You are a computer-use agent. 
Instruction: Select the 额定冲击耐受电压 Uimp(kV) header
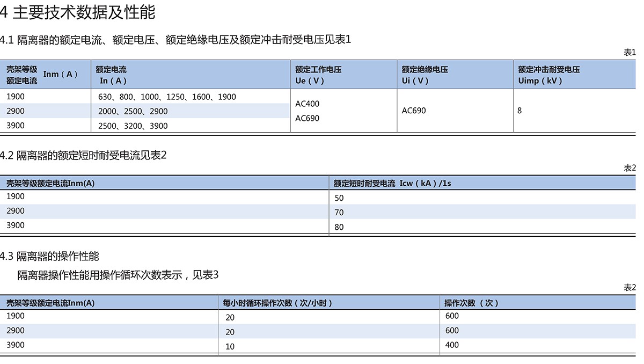pyautogui.click(x=548, y=75)
